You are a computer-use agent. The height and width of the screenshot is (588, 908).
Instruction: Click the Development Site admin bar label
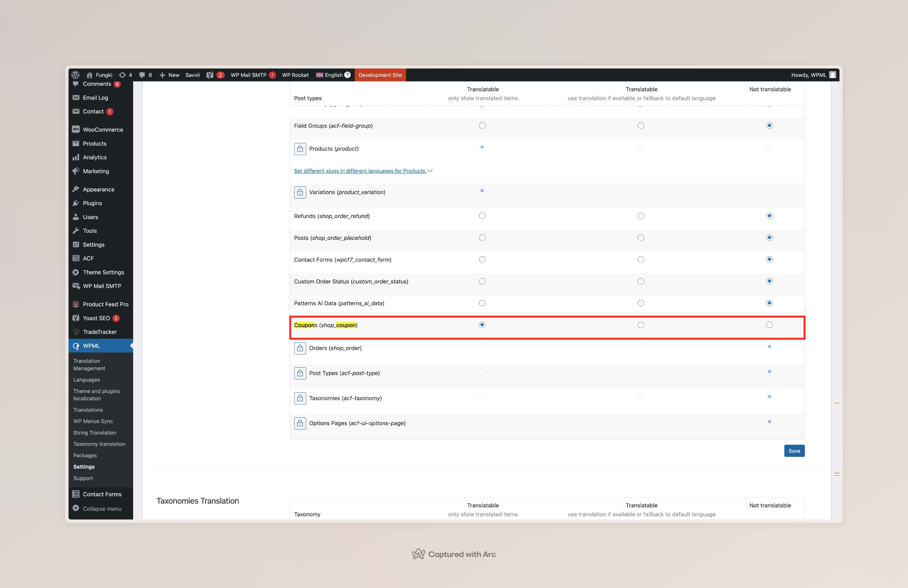pos(380,75)
